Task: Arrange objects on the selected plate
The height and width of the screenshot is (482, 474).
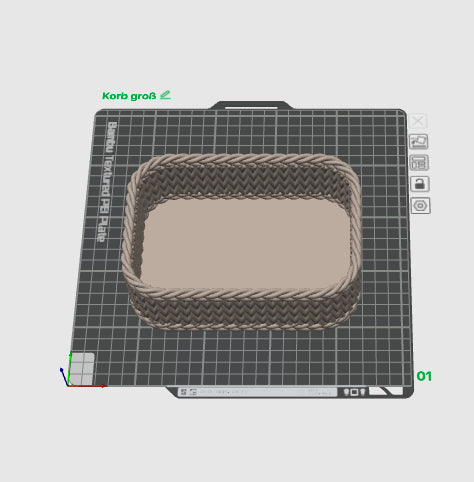Action: [419, 163]
